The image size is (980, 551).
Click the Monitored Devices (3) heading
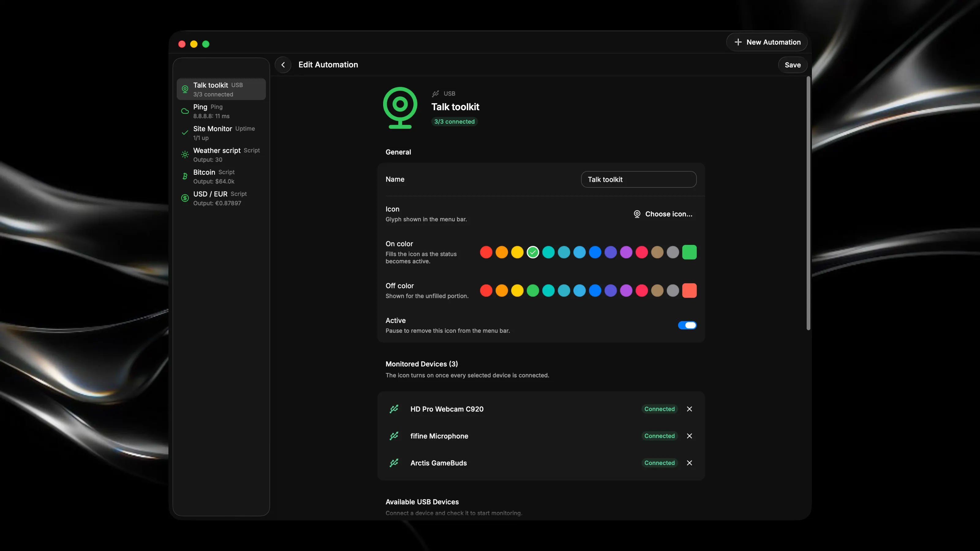421,364
